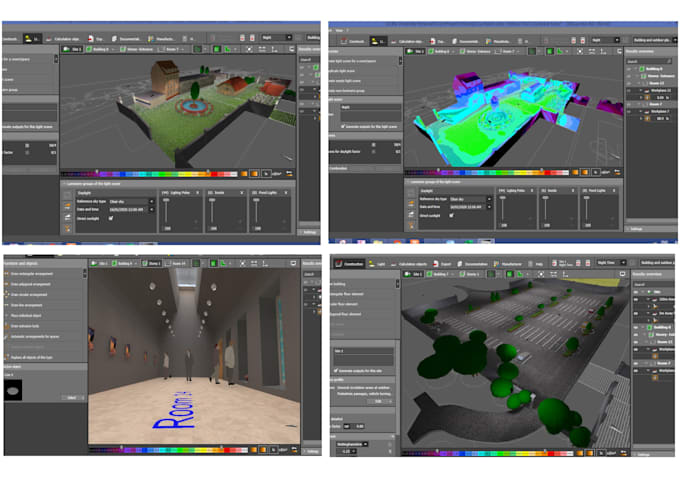Open Night light scene dropdown in garden screenshot
Viewport: 680px width, 481px height.
tap(276, 38)
